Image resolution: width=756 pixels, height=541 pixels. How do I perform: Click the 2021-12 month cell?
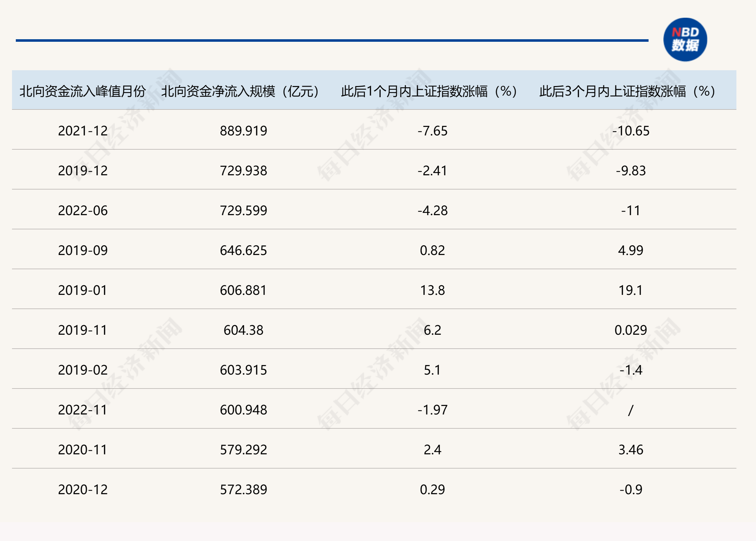[x=83, y=131]
